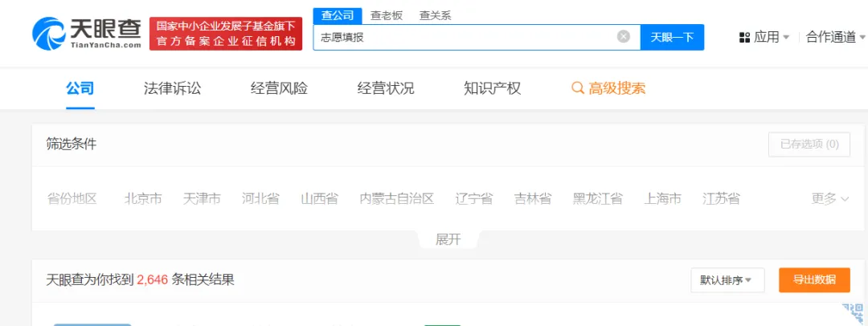Screen dimensions: 868x326
Task: Filter by 黑龙江省 region
Action: click(598, 198)
